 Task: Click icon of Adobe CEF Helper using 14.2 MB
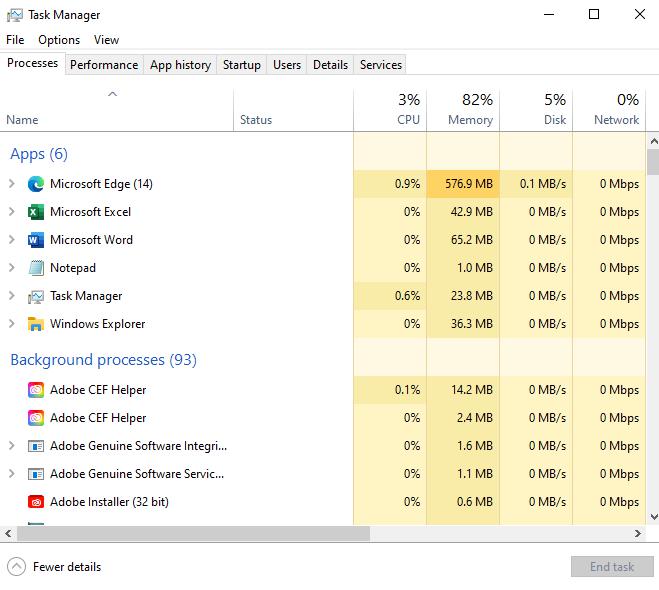pos(36,390)
